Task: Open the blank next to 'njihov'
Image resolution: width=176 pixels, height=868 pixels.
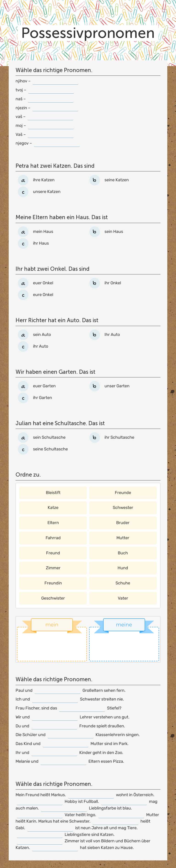Action: [55, 81]
